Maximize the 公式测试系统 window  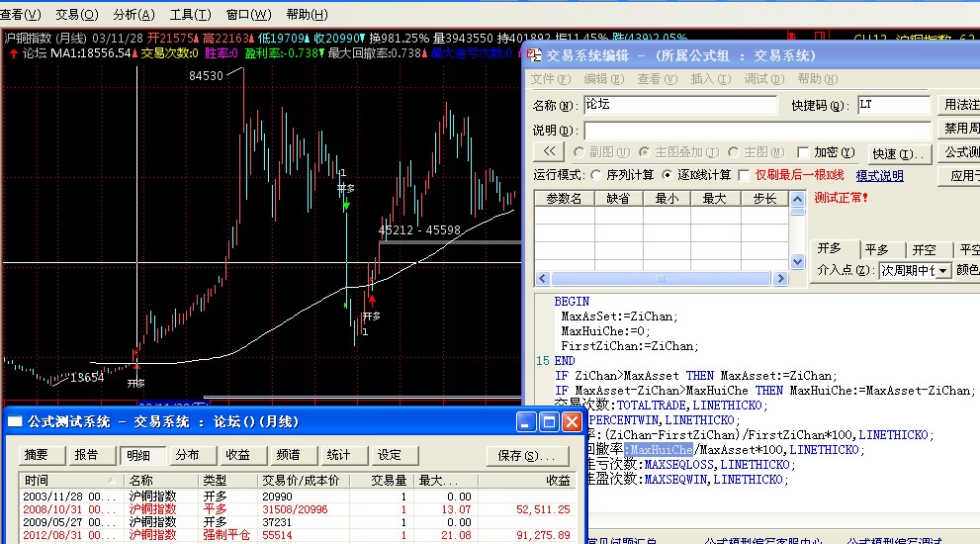pos(550,422)
